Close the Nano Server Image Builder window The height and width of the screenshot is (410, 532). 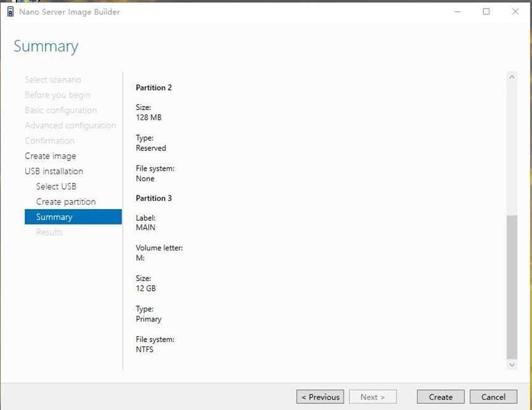click(x=515, y=12)
